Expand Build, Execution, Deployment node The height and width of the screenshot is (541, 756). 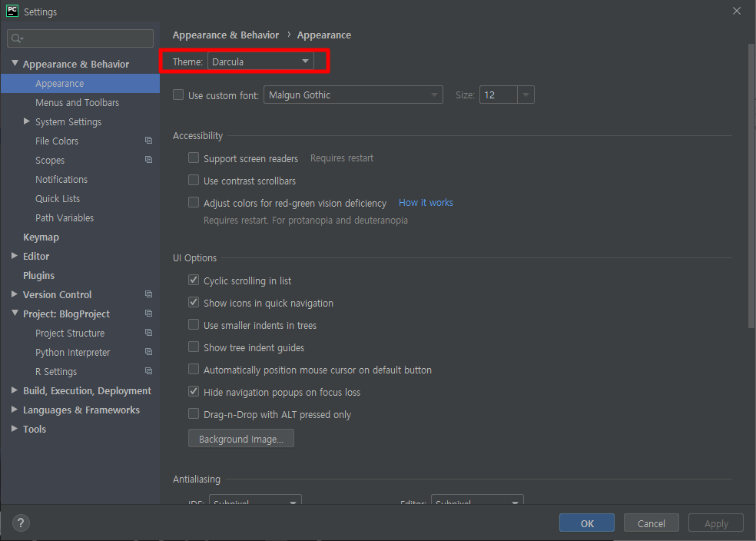tap(15, 390)
